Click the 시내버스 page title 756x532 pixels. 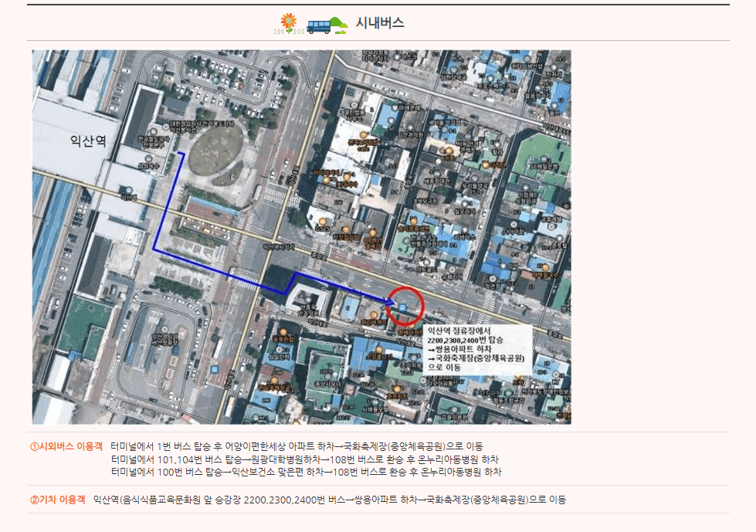point(378,22)
